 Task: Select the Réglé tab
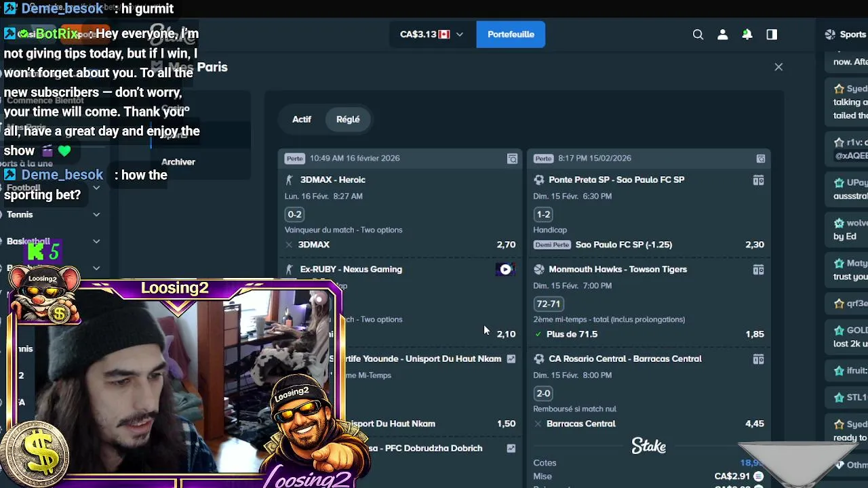click(348, 119)
